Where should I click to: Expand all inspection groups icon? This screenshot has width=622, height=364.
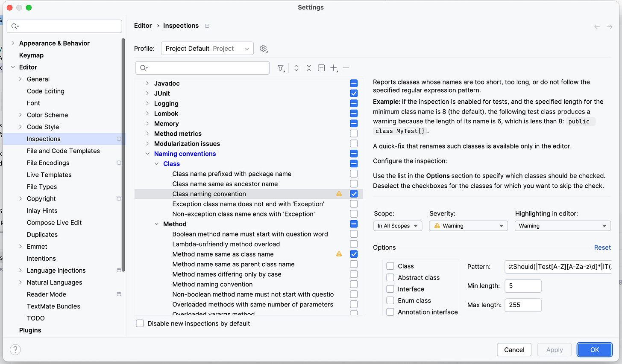coord(296,68)
